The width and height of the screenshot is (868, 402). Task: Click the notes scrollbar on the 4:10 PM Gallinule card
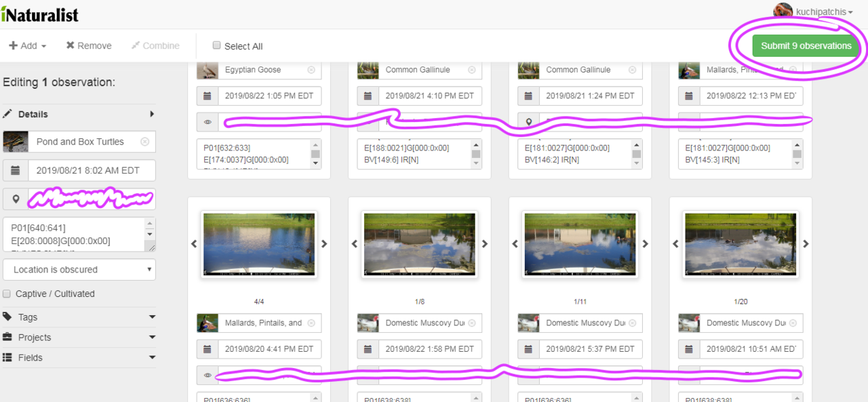click(476, 154)
